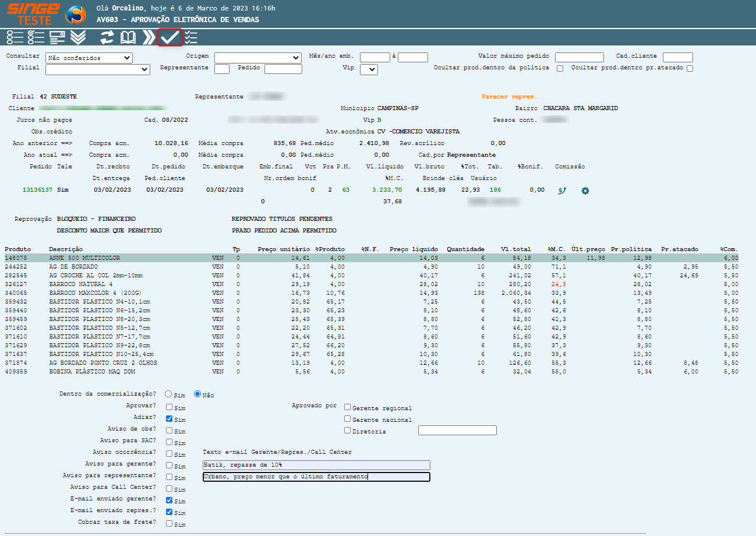Click the double right chevron icon
Image resolution: width=756 pixels, height=536 pixels.
[149, 38]
